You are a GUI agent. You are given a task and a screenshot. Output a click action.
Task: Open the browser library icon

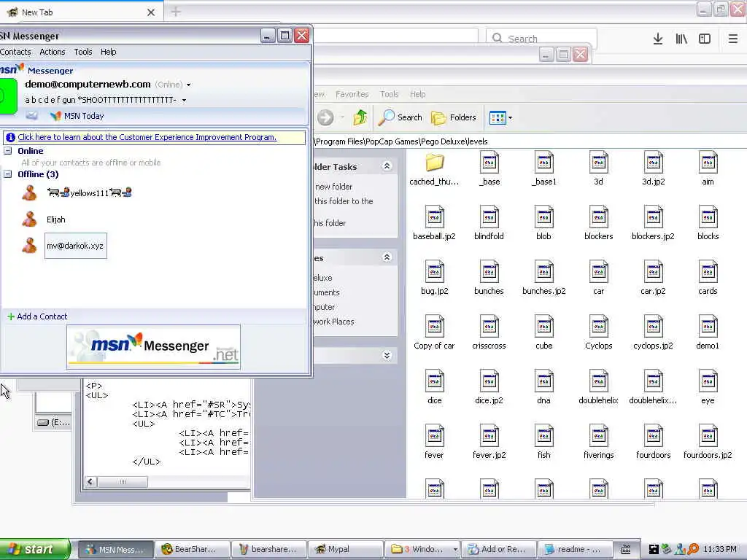tap(681, 39)
